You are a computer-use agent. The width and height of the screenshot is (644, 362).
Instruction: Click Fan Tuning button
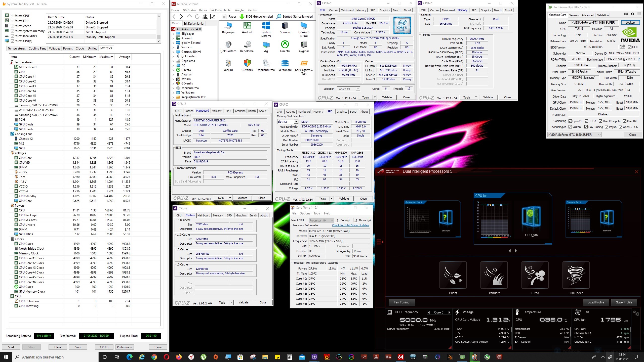(x=401, y=302)
